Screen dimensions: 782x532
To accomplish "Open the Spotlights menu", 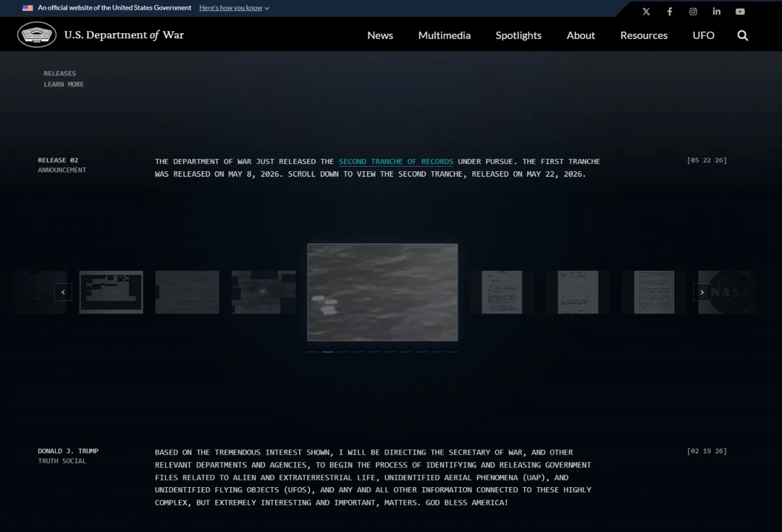I will (x=518, y=35).
